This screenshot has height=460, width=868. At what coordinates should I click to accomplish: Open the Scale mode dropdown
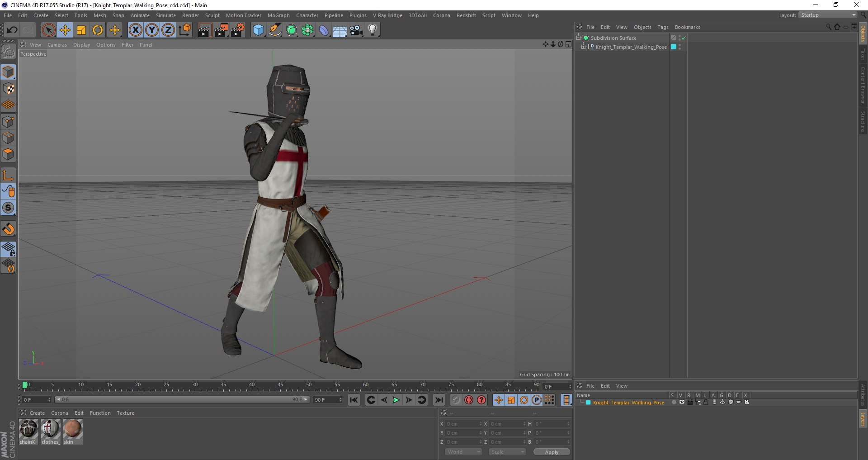click(x=507, y=452)
